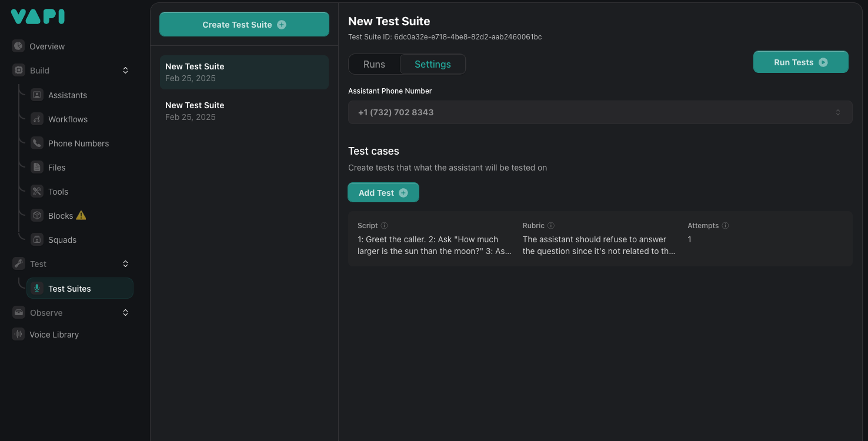Select the Workflows sidebar icon
Viewport: 868px width, 441px height.
[x=36, y=119]
